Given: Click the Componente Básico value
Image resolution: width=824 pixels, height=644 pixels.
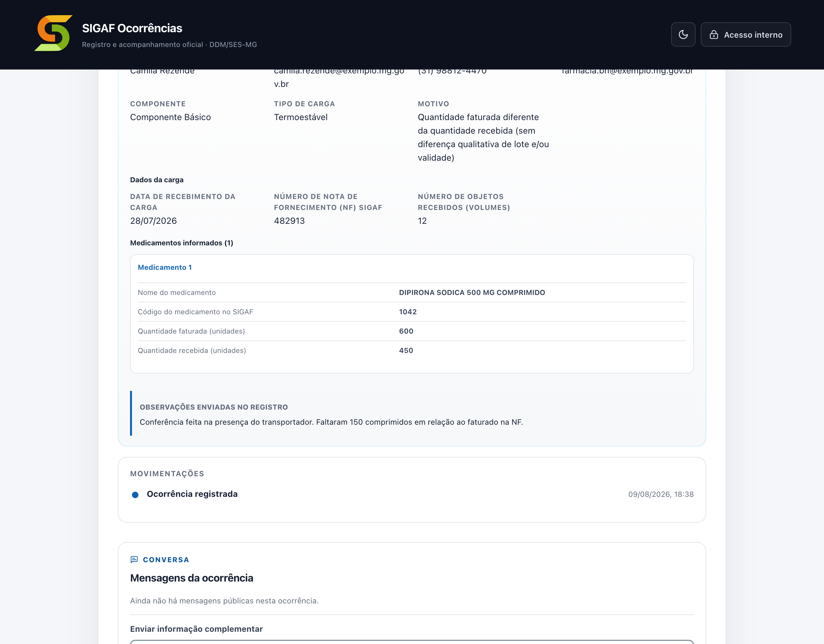Looking at the screenshot, I should coord(171,117).
